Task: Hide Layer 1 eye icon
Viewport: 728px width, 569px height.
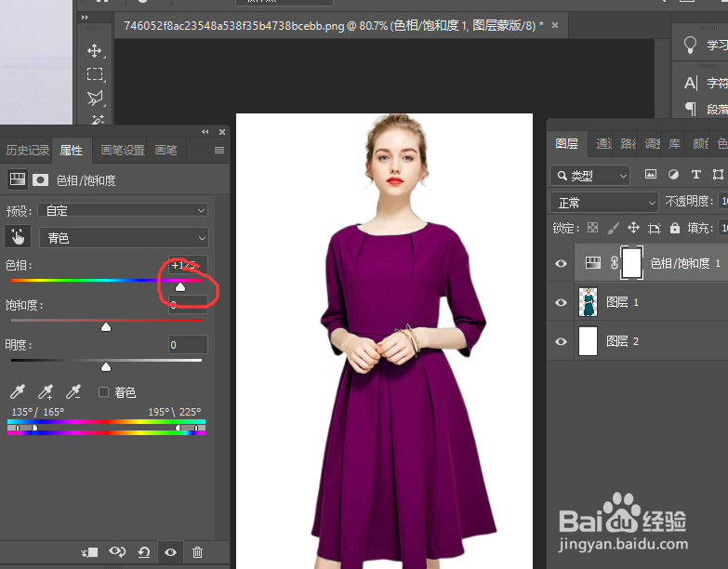Action: point(561,302)
